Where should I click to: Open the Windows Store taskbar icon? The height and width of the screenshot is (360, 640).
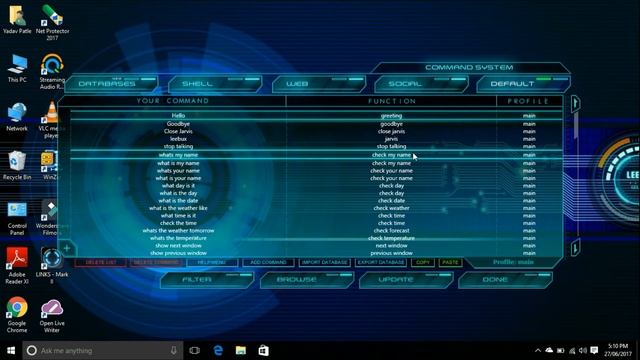(264, 350)
